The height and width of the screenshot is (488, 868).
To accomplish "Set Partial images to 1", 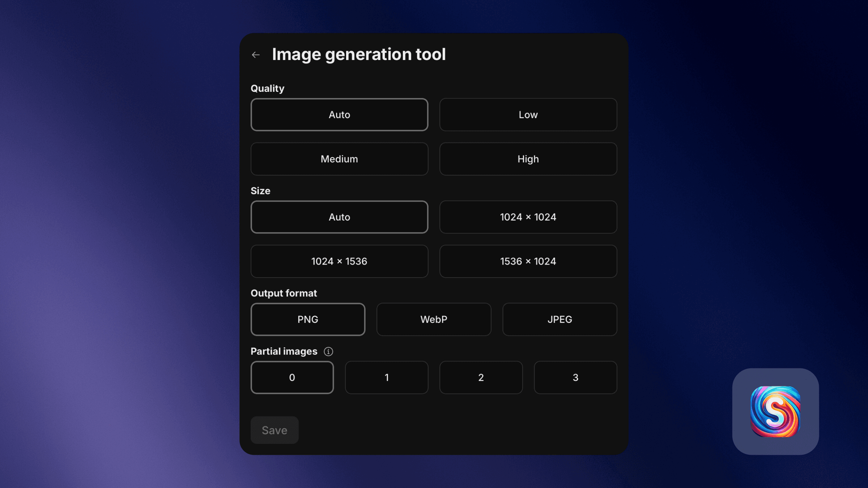I will pos(386,377).
